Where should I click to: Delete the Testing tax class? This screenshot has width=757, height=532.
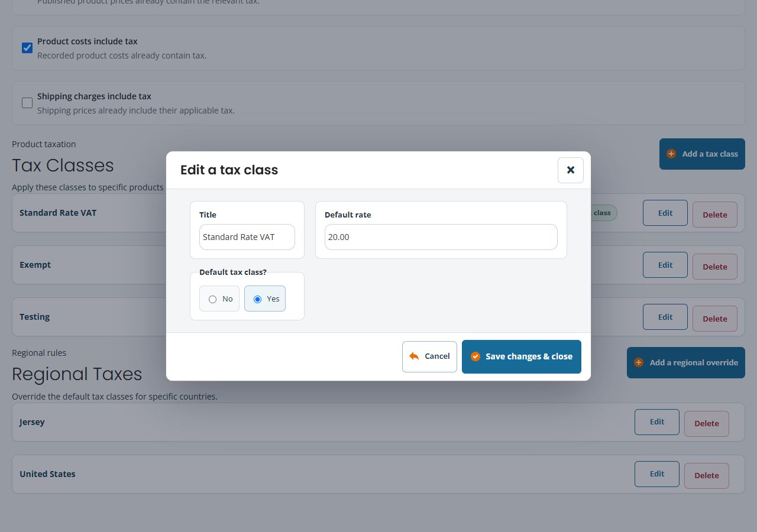tap(715, 319)
